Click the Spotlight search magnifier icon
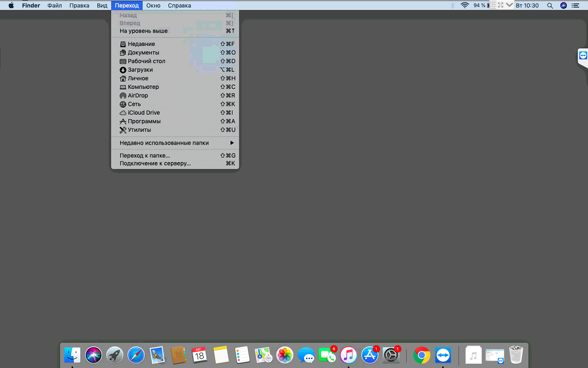The image size is (588, 368). point(550,5)
